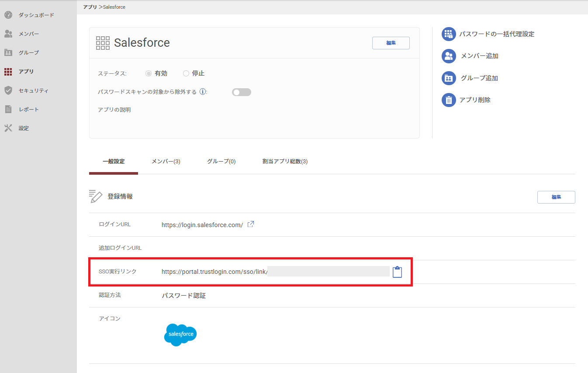Image resolution: width=588 pixels, height=373 pixels.
Task: Click the メンバー追加 link
Action: 480,56
